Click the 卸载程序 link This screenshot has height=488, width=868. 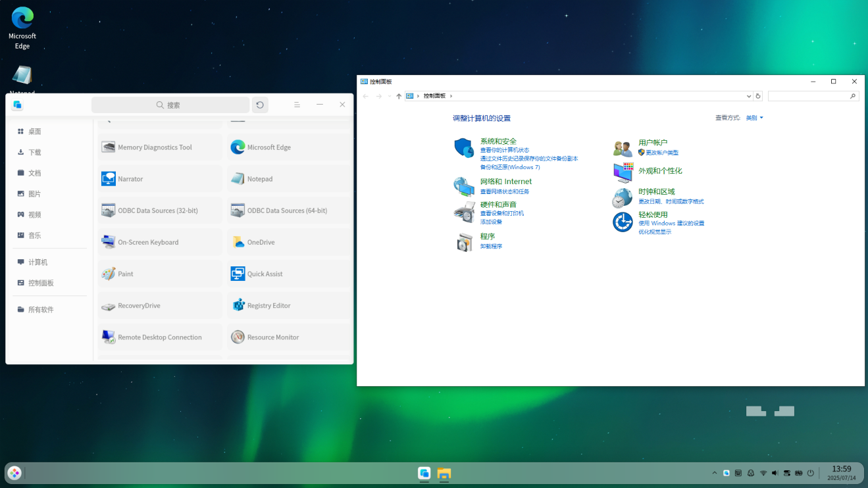[x=491, y=247]
